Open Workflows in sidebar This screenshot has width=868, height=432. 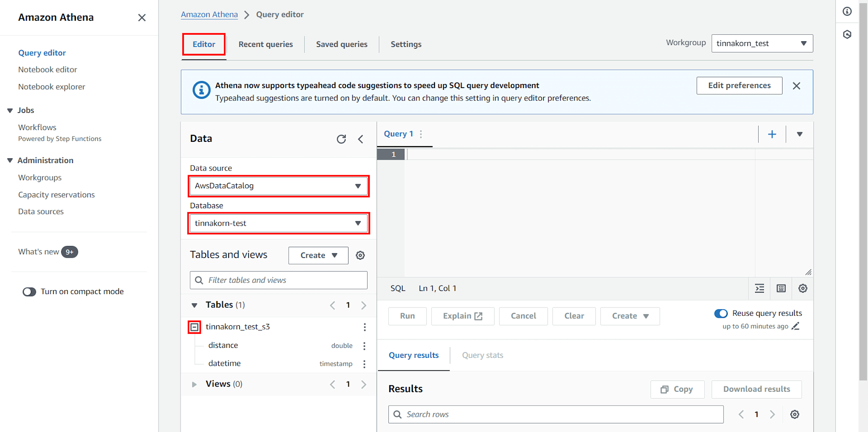coord(37,128)
